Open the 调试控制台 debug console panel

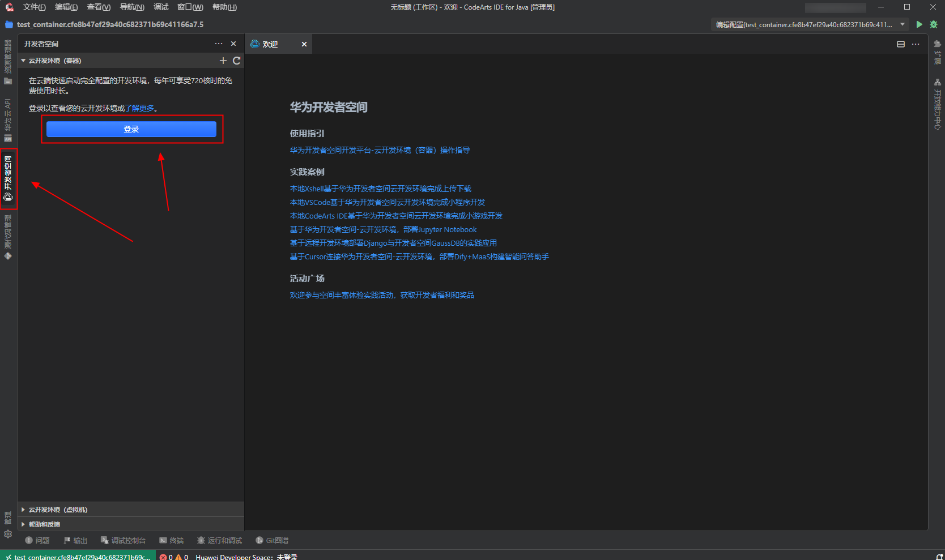pyautogui.click(x=123, y=540)
